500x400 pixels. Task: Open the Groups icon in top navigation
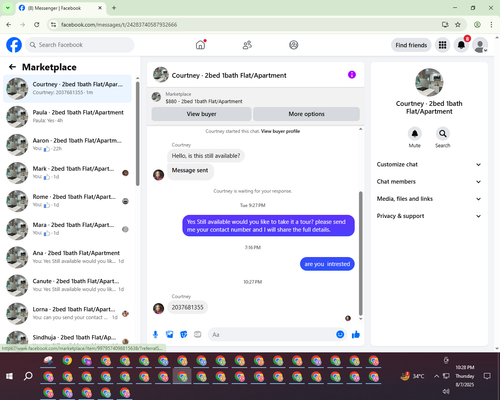click(x=294, y=45)
